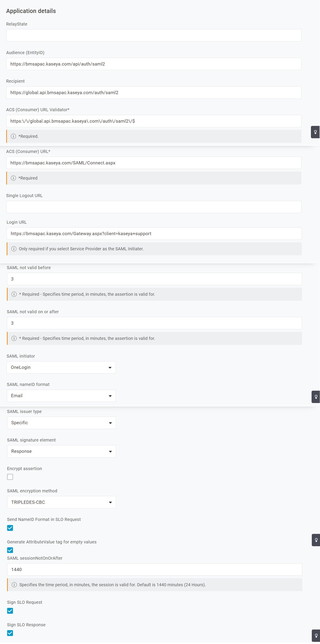Click the info icon under SAML sessionNotOnOrAfter
This screenshot has width=320, height=644.
tap(14, 585)
